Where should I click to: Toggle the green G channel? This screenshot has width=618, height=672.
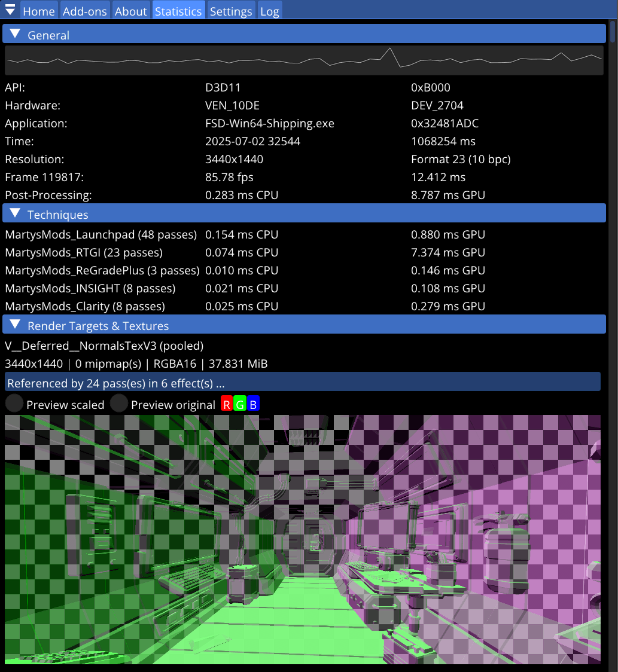pyautogui.click(x=240, y=404)
